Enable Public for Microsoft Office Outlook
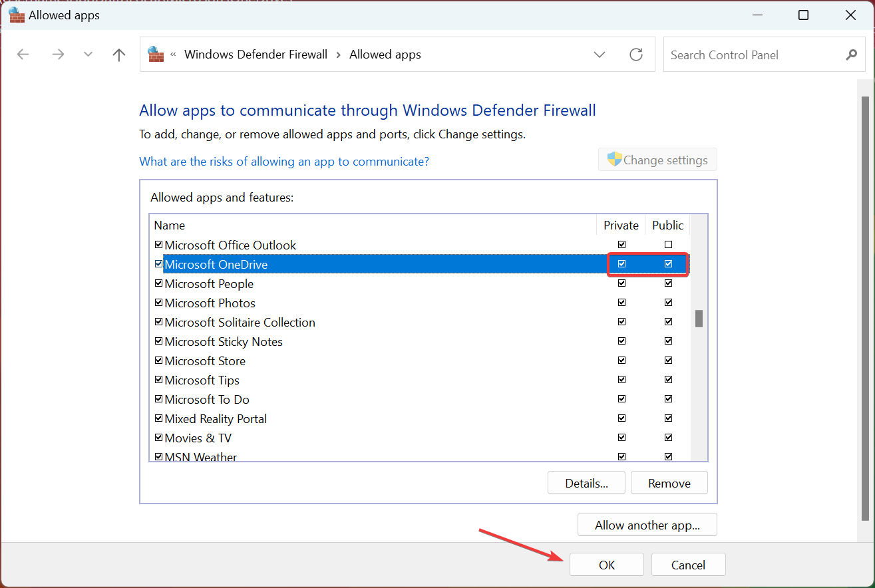This screenshot has width=875, height=588. coord(668,245)
